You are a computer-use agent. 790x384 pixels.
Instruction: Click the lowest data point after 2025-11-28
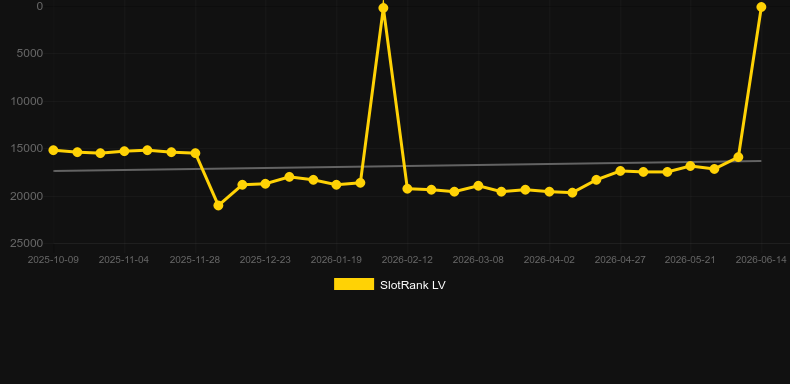(x=218, y=206)
